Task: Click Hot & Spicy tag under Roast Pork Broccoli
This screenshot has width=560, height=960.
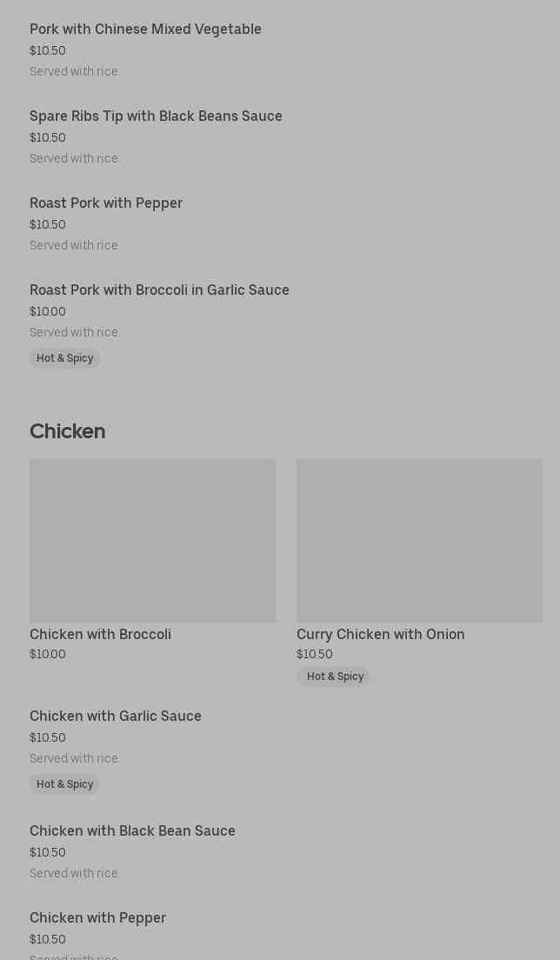Action: pos(65,358)
